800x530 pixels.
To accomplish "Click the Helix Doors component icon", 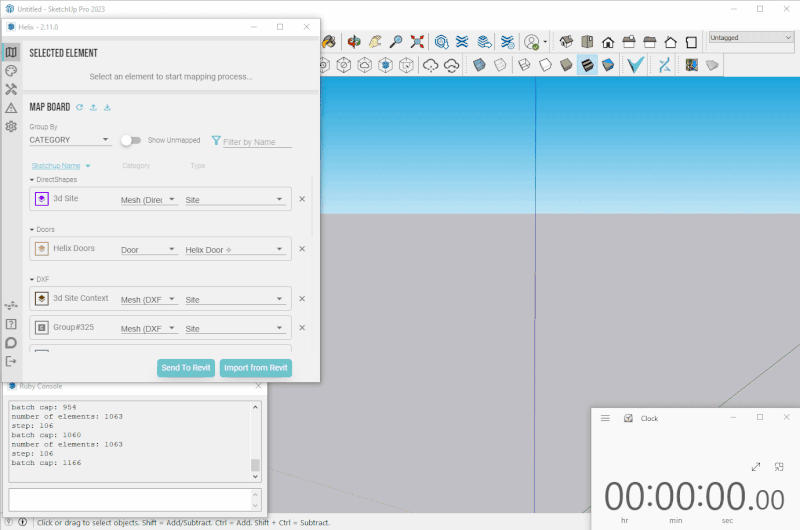I will [42, 248].
